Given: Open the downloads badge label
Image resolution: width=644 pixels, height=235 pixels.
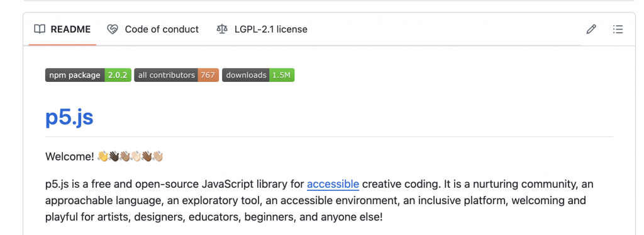Looking at the screenshot, I should (x=246, y=76).
